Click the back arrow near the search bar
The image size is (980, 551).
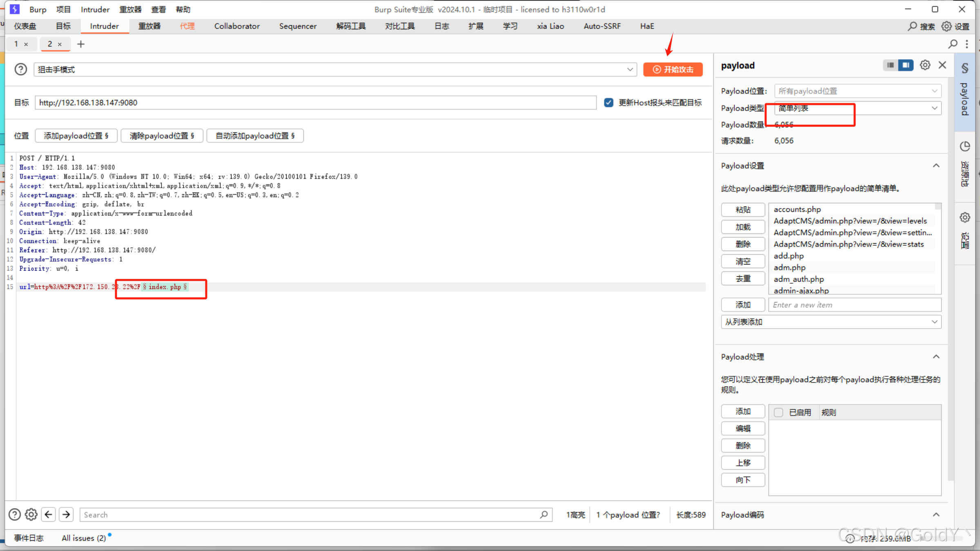pos(49,515)
